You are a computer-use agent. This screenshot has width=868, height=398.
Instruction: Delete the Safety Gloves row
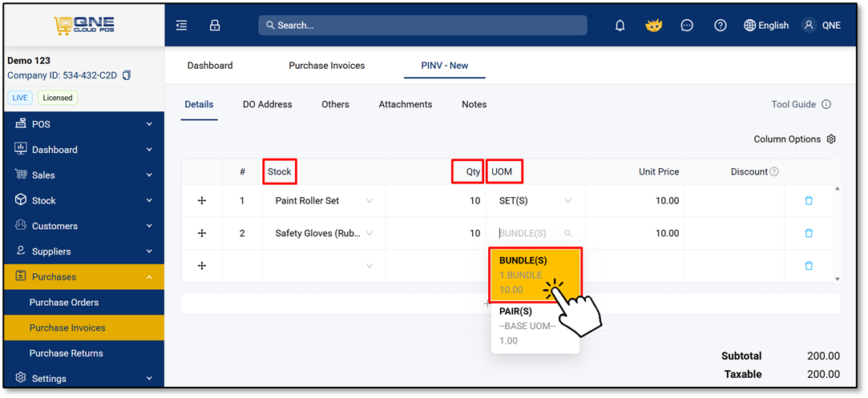coord(809,233)
